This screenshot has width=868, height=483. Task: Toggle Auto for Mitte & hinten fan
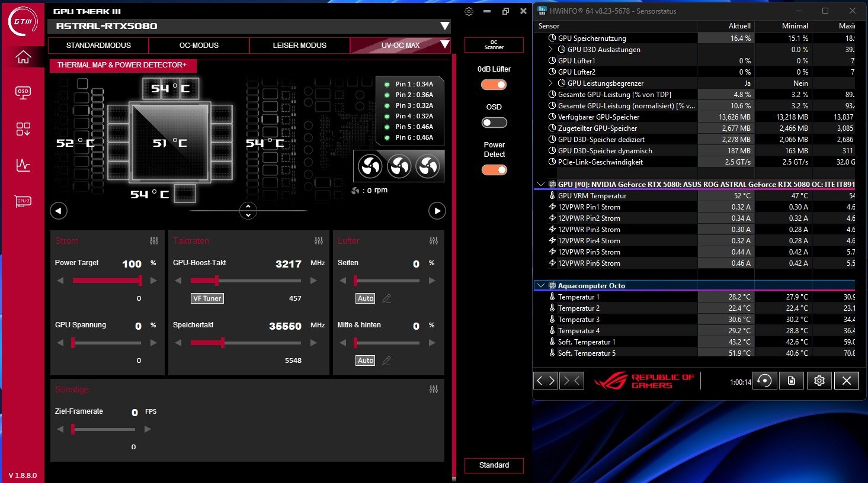click(x=366, y=360)
